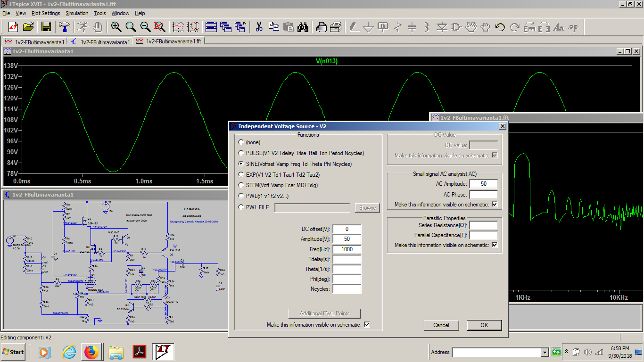Toggle AC analysis visible on schematic checkbox
644x362 pixels.
[495, 205]
